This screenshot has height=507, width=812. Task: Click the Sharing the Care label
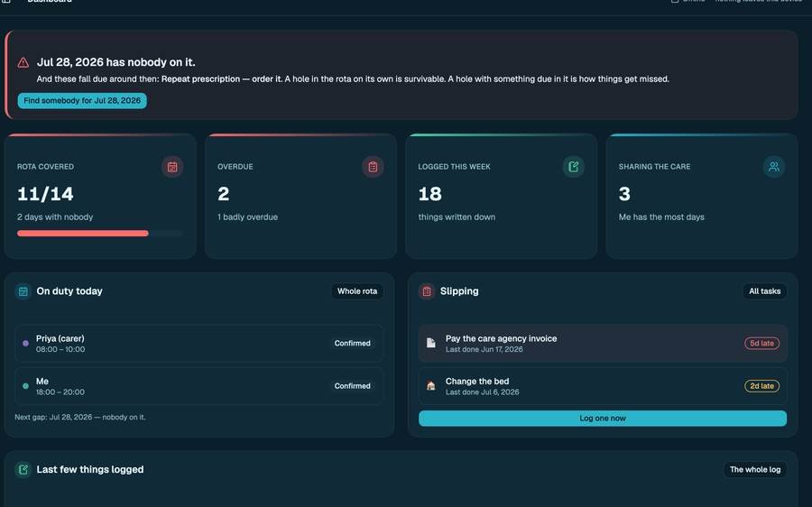click(x=654, y=167)
